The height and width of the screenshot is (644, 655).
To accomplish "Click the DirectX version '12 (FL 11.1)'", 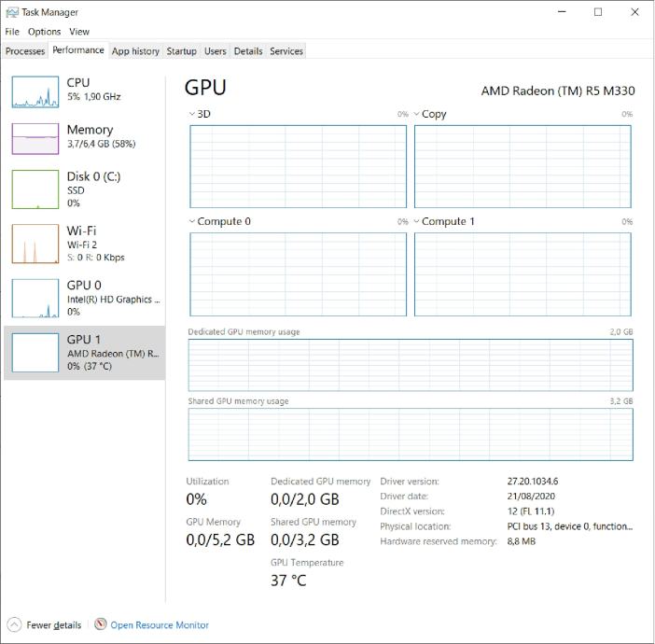I will point(531,511).
